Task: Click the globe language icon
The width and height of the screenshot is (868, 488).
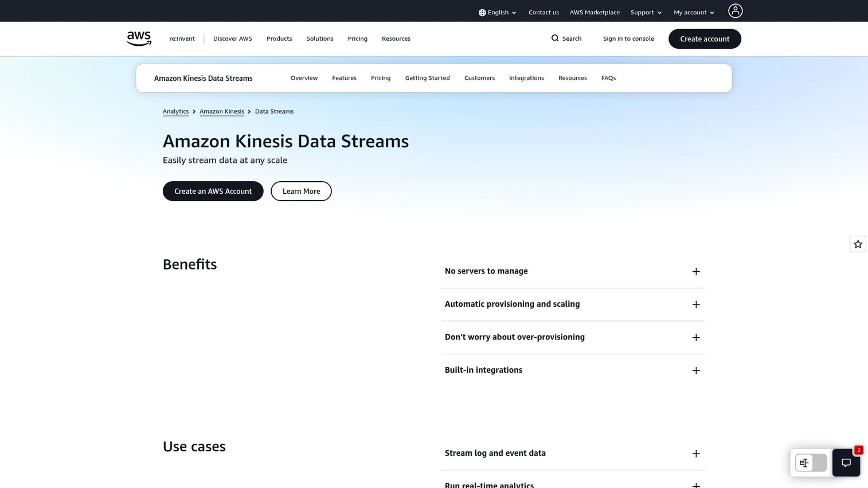Action: [482, 13]
